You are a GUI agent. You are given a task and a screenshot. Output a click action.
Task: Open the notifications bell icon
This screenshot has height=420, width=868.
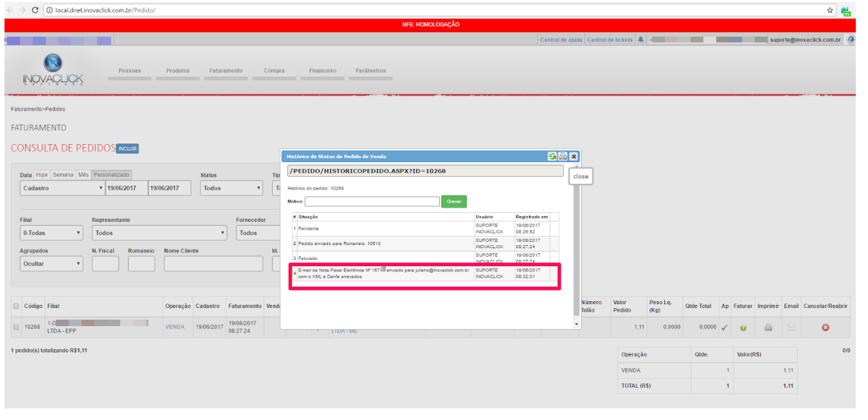[x=641, y=40]
